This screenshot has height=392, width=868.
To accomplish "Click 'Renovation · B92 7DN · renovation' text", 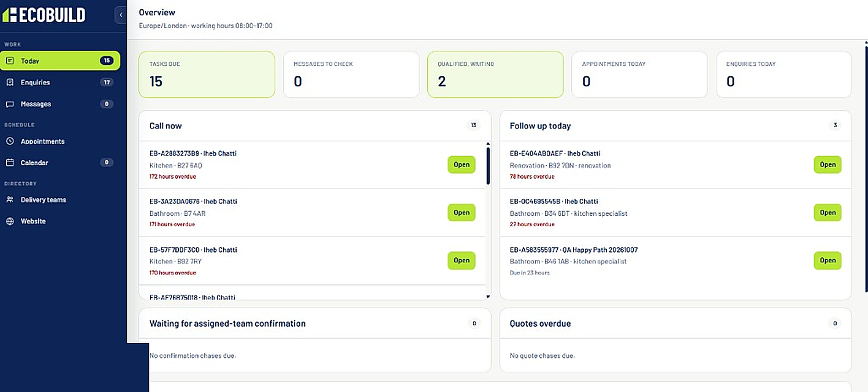I will [x=560, y=165].
